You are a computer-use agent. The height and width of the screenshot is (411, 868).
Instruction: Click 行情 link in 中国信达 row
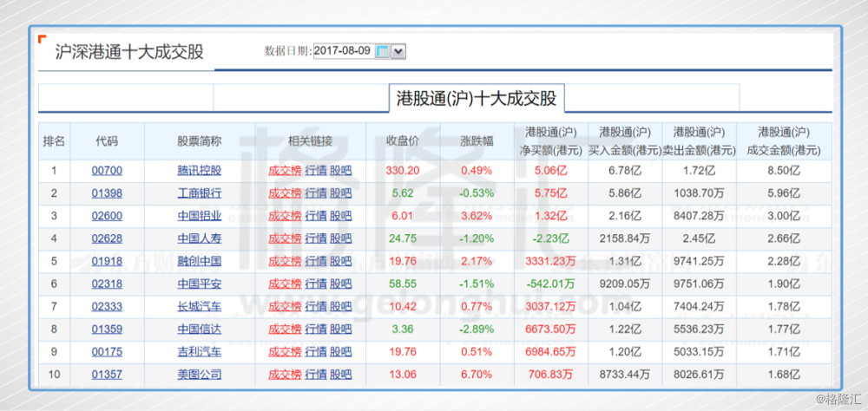(x=316, y=329)
